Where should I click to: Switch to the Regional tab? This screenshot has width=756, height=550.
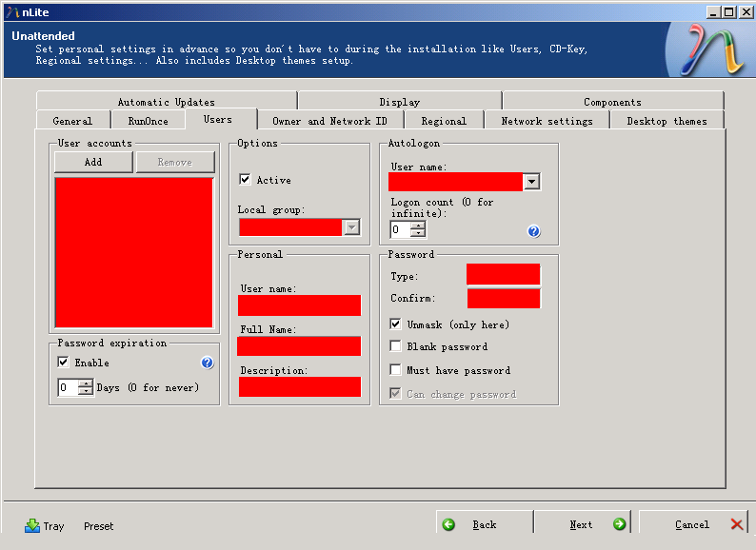pos(444,121)
